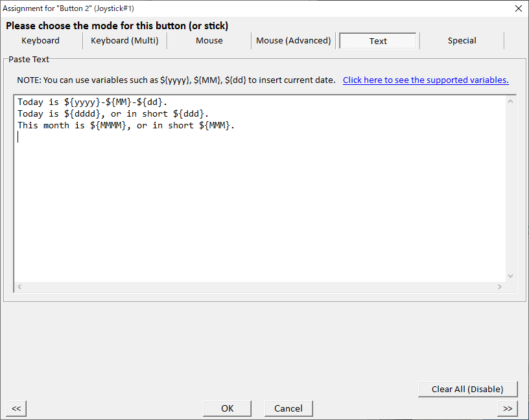Switch to the Special tab
This screenshot has width=529, height=420.
pyautogui.click(x=462, y=40)
